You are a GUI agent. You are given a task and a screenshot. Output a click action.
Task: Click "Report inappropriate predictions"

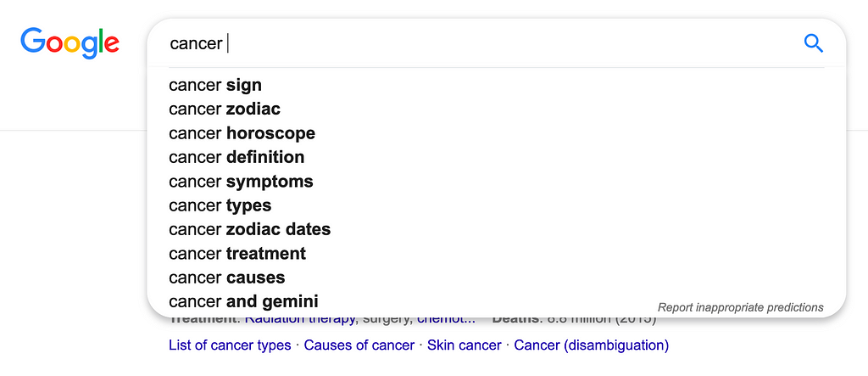[x=740, y=307]
